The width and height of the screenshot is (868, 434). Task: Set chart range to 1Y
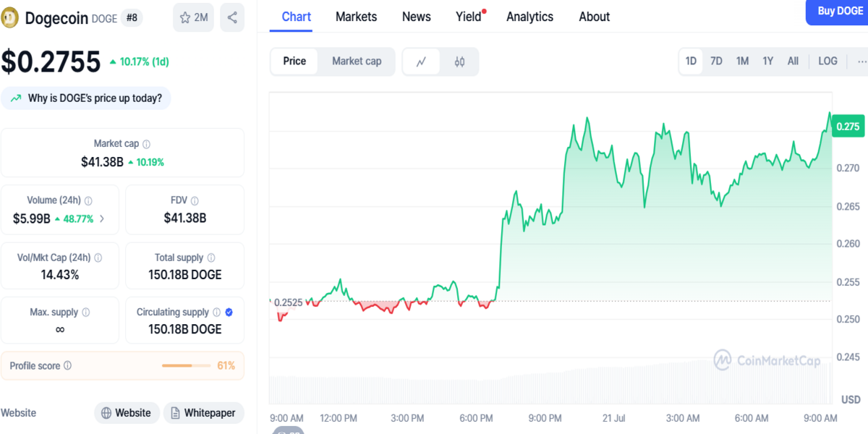pyautogui.click(x=767, y=61)
